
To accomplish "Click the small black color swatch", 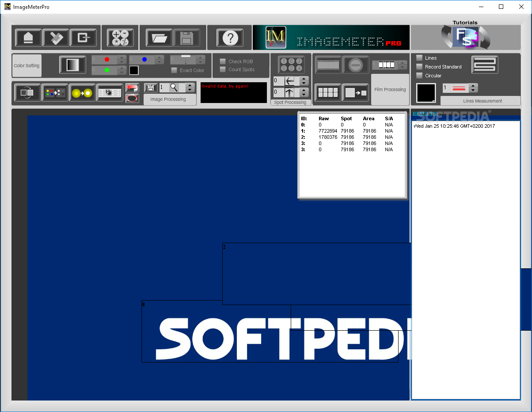I will tap(134, 70).
